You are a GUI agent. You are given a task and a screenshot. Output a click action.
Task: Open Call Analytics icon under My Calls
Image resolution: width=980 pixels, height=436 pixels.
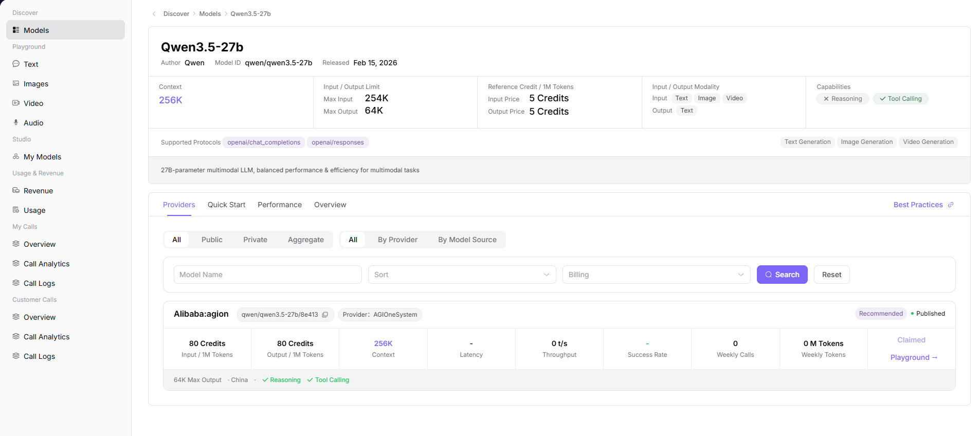pos(16,263)
